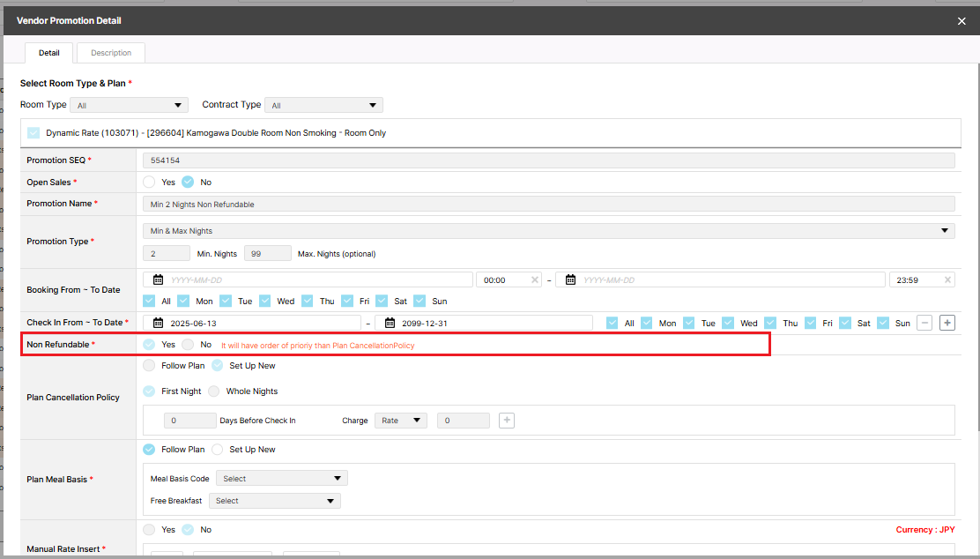Expand the Room Type dropdown
The image size is (980, 559).
[x=130, y=105]
